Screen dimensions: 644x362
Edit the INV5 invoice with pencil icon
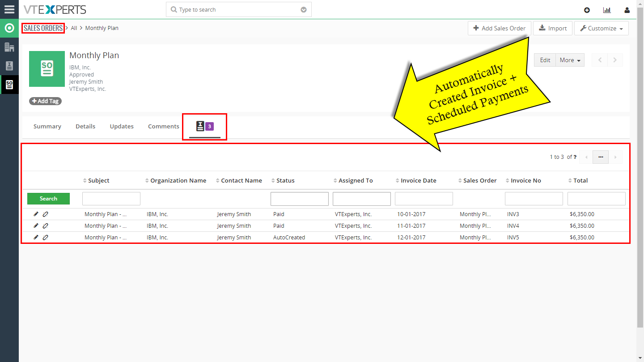(x=36, y=237)
